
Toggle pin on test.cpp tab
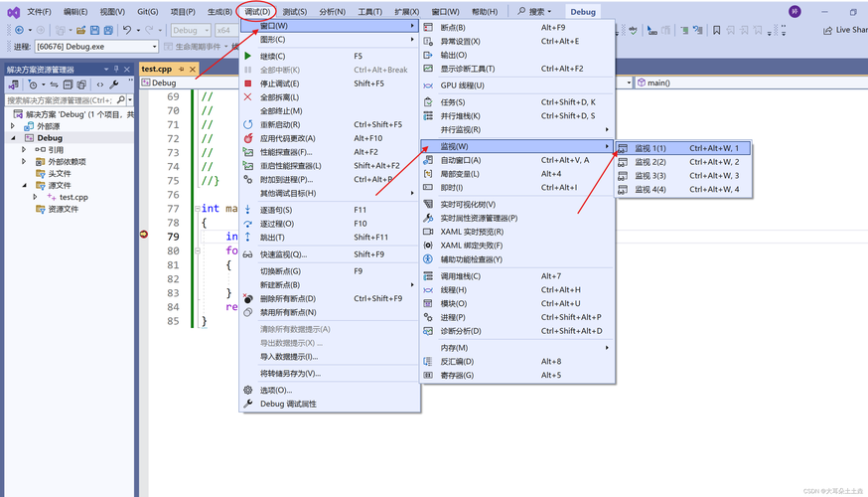coord(181,70)
